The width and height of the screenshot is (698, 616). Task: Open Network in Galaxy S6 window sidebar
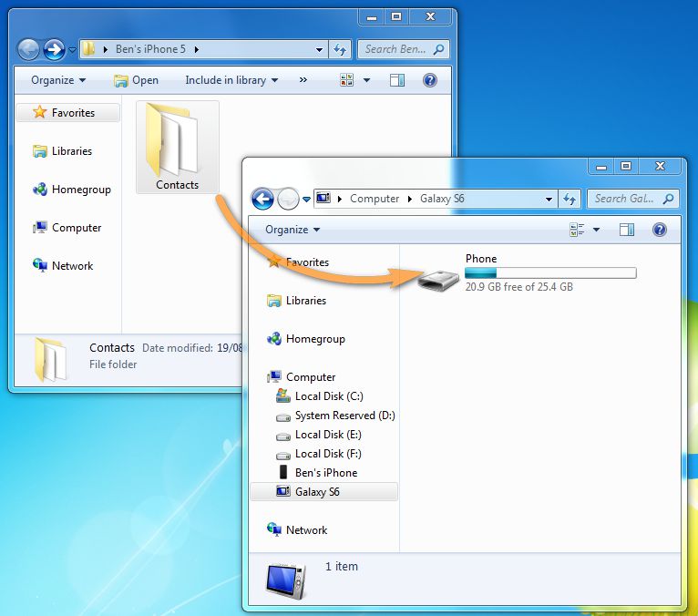[297, 530]
